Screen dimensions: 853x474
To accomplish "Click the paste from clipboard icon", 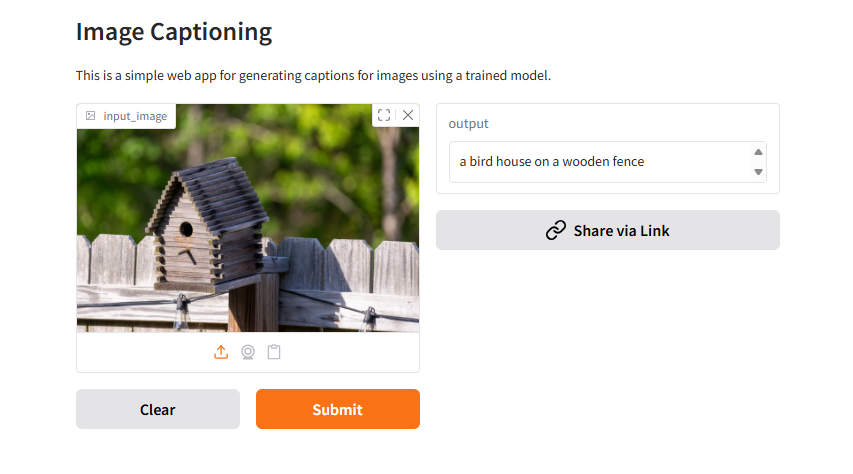I will click(274, 352).
